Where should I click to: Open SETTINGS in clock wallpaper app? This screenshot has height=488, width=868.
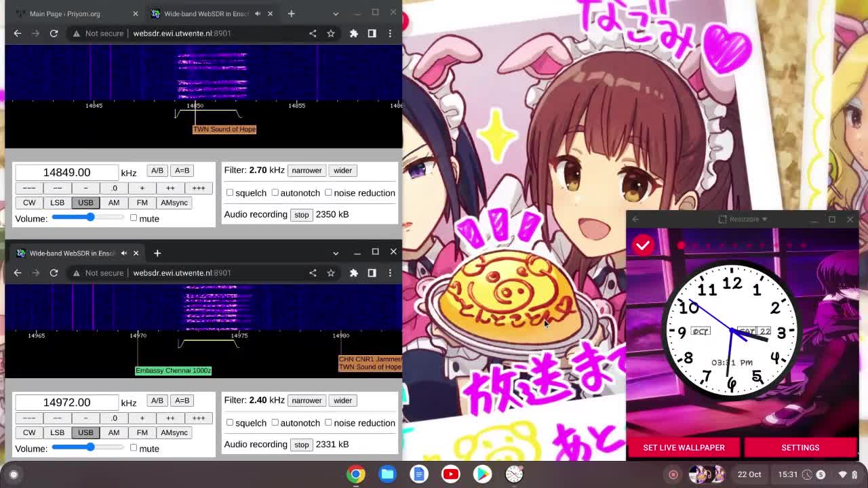(x=800, y=447)
